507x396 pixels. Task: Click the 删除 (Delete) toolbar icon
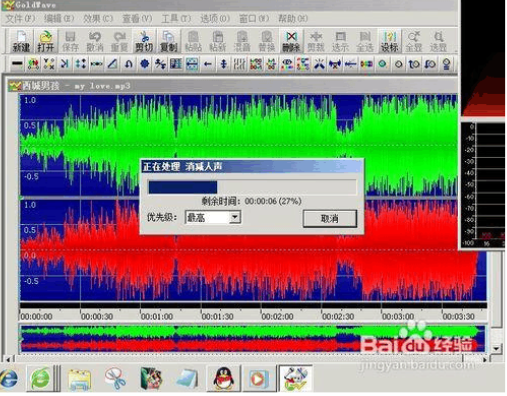click(x=291, y=41)
